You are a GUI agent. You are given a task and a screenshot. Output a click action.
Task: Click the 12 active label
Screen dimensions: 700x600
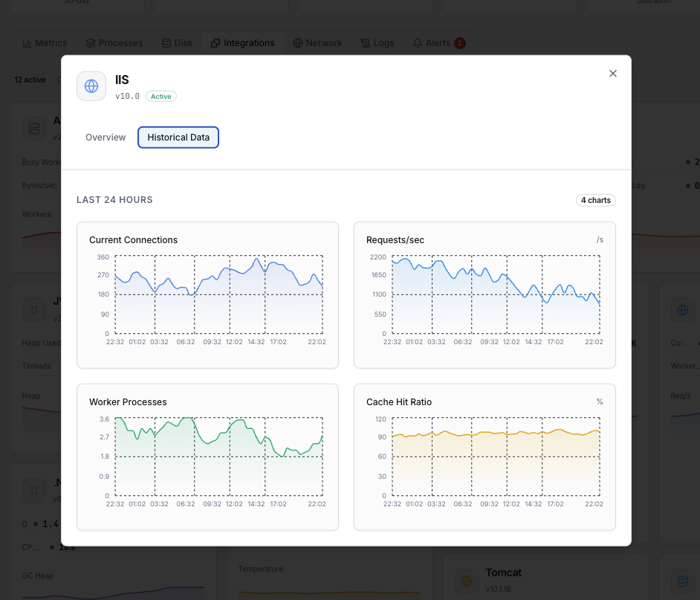[x=30, y=80]
